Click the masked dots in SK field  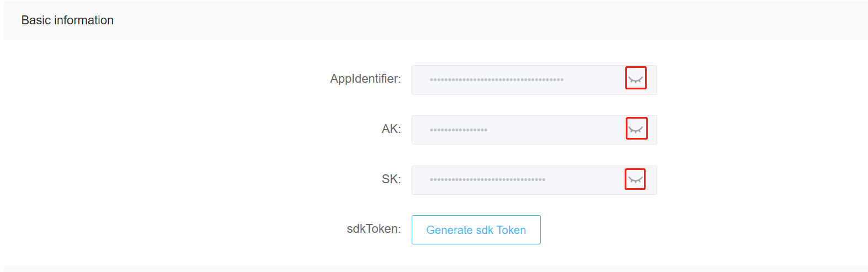487,180
